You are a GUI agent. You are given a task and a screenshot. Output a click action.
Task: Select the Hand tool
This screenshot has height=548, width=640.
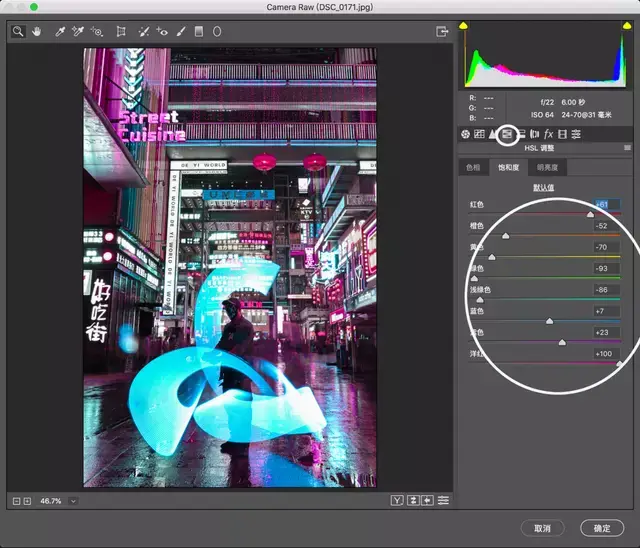(37, 31)
